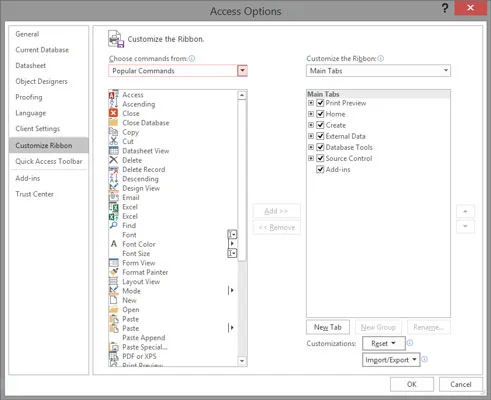The width and height of the screenshot is (491, 400).
Task: Click the Help question mark icon
Action: [x=445, y=8]
